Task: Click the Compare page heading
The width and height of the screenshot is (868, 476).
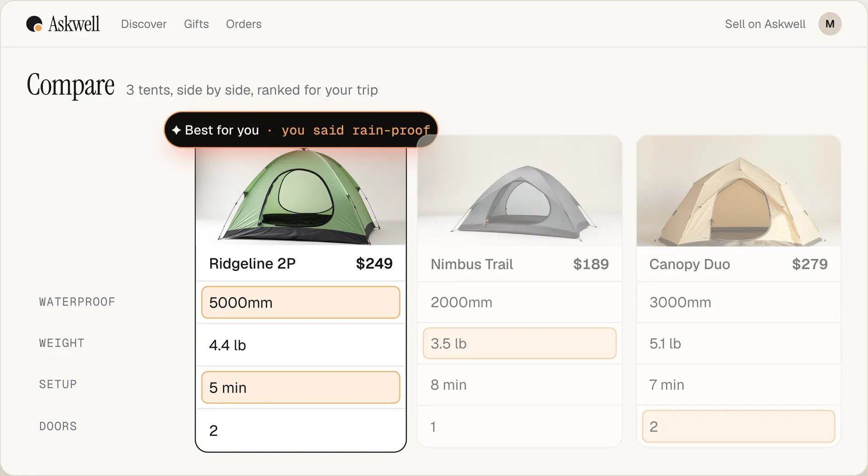Action: click(x=71, y=85)
